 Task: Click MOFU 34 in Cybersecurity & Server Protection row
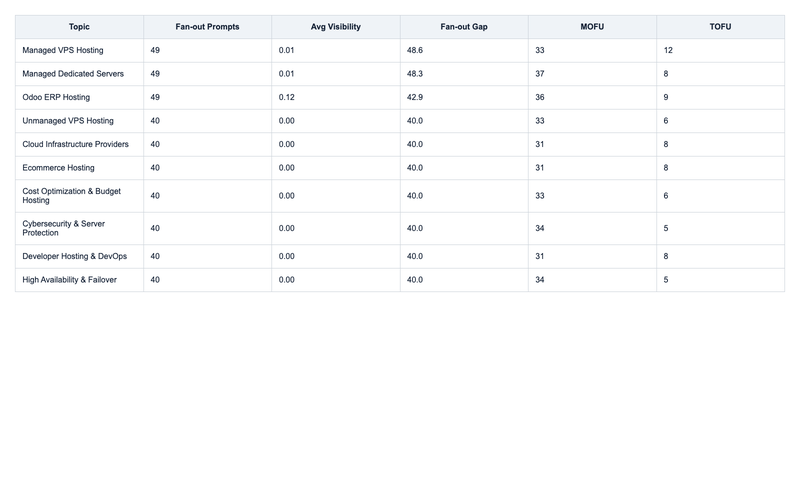(x=540, y=228)
